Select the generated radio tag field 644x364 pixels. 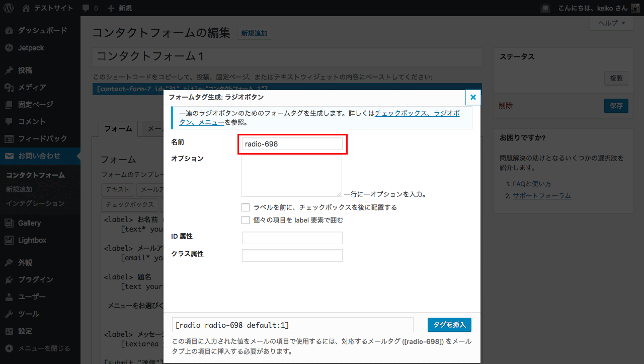click(x=293, y=325)
